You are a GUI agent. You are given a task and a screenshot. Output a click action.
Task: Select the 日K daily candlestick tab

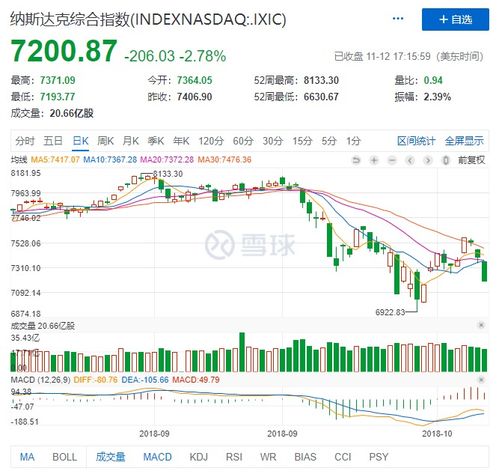point(80,141)
